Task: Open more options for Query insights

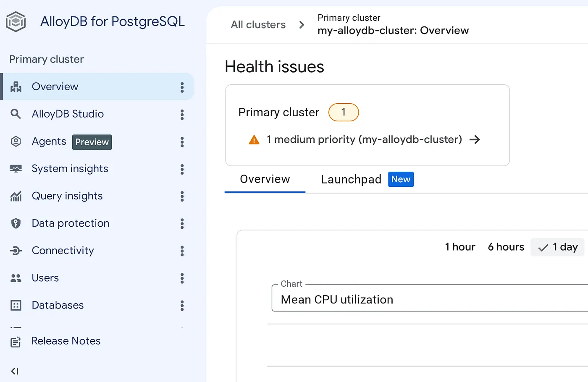Action: (182, 196)
